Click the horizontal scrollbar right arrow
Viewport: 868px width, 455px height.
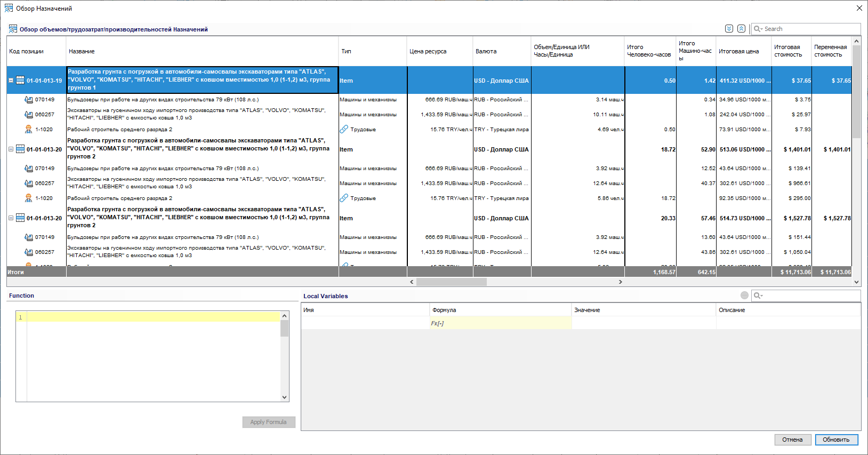(620, 282)
